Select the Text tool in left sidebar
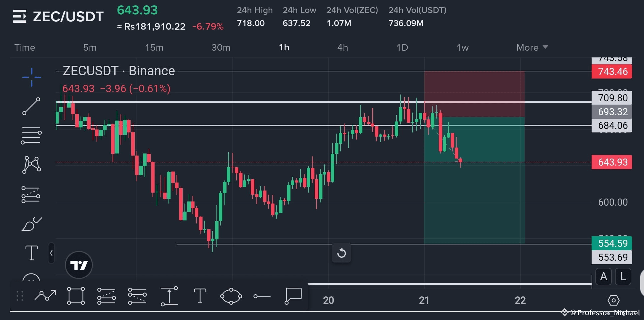Viewport: 644px width, 320px height. pos(32,253)
